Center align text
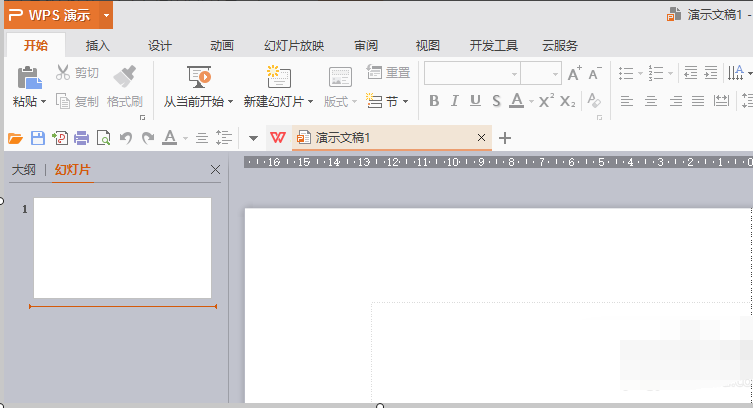 click(651, 101)
